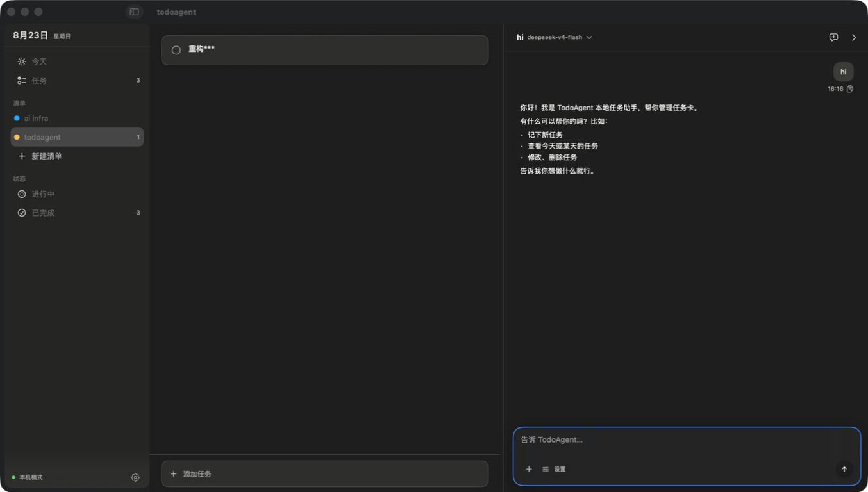Open the settings gear in sidebar

coord(135,477)
